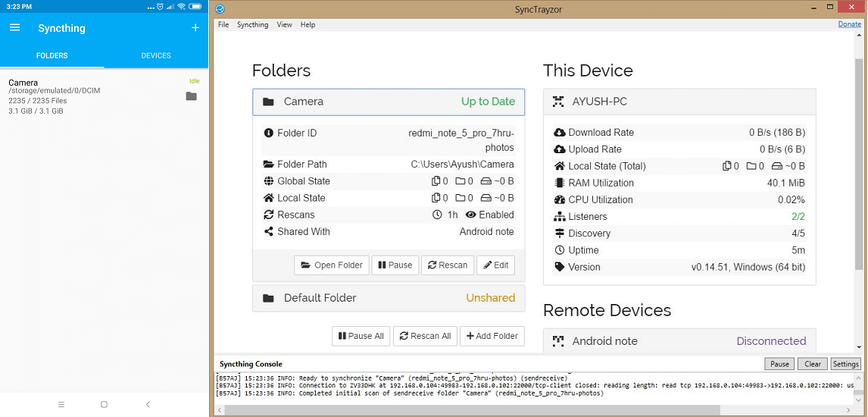This screenshot has height=417, width=868.
Task: Click the Local State home icon in Folders
Action: [x=268, y=198]
